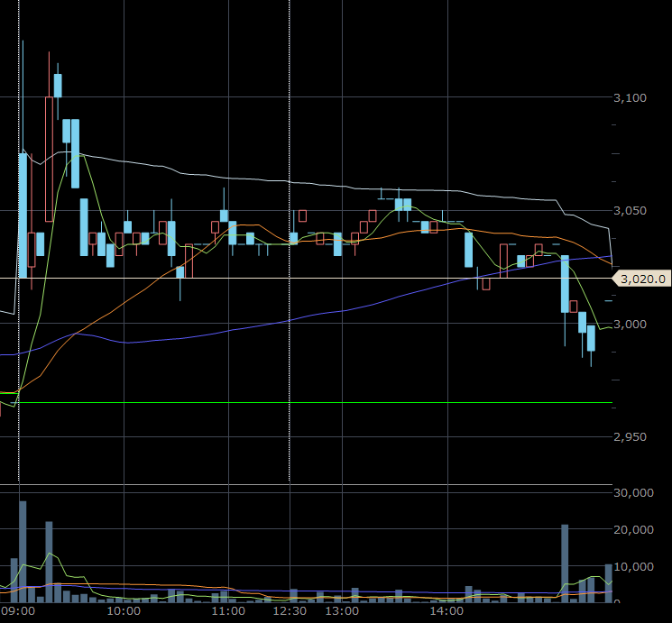Click the tallest volume bar at 09:00

pyautogui.click(x=23, y=552)
